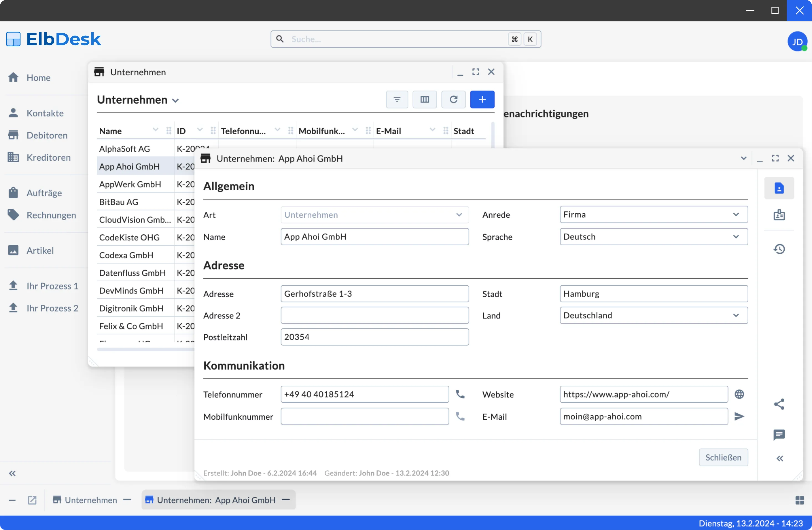Viewport: 812px width, 530px height.
Task: Select Kontakte in the sidebar
Action: [45, 113]
